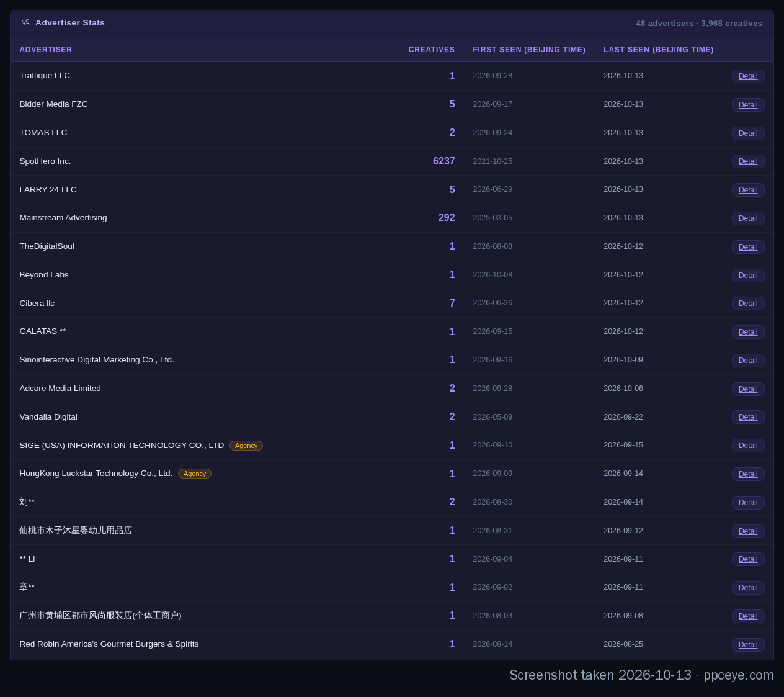Click first seen date 2025-03-05
The height and width of the screenshot is (697, 784).
[492, 218]
